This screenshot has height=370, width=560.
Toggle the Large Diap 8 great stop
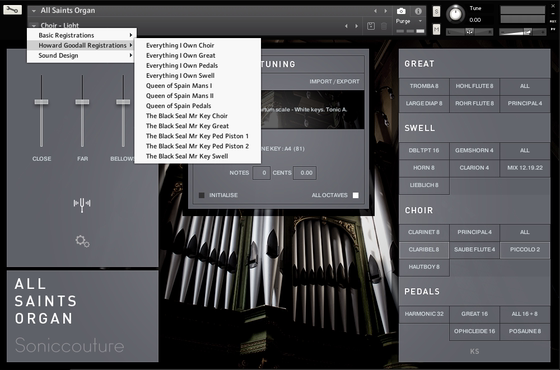point(424,104)
